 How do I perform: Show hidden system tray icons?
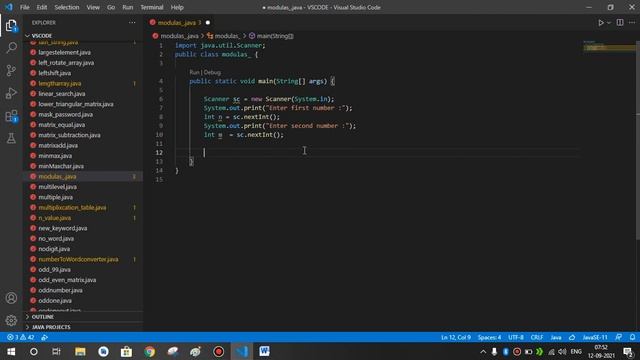(x=483, y=351)
